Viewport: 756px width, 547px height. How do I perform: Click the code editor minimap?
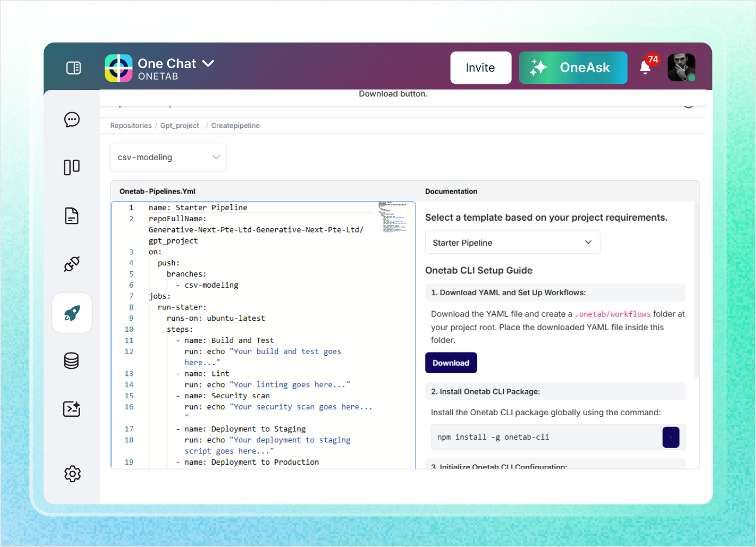tap(393, 217)
